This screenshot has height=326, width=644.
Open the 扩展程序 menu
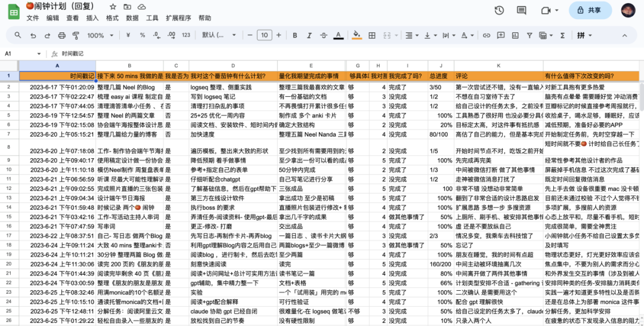pos(178,18)
